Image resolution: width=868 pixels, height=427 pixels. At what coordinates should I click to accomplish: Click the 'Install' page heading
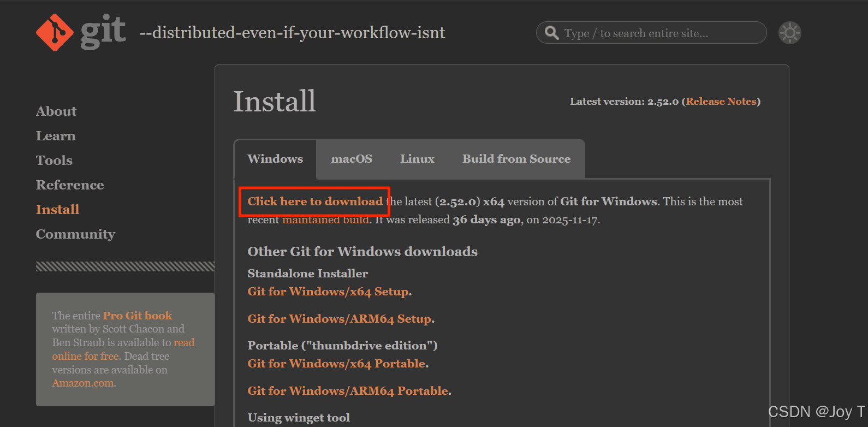275,102
